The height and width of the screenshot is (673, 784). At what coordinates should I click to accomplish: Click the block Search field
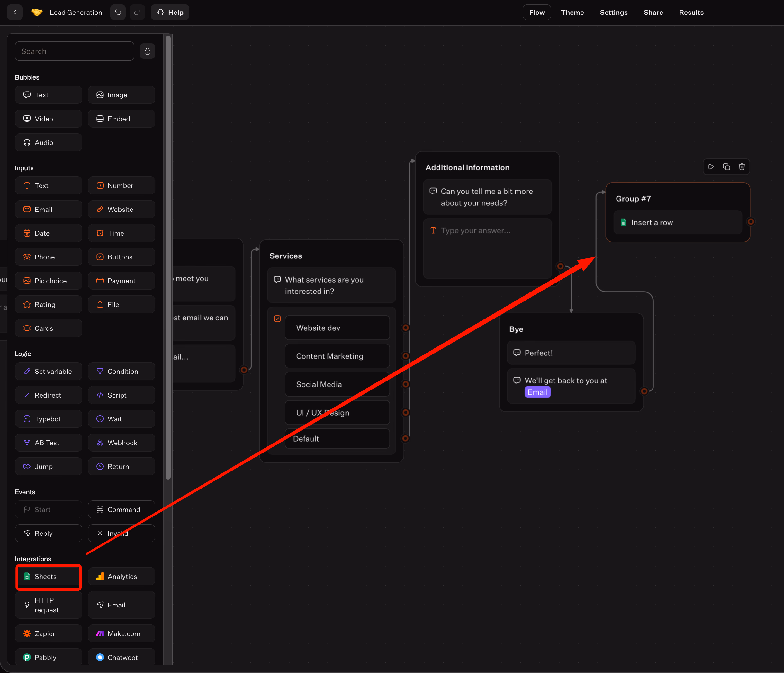(75, 51)
